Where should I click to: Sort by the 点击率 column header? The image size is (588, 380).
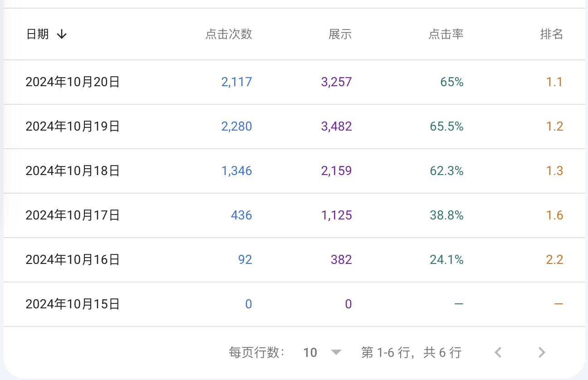pos(446,34)
